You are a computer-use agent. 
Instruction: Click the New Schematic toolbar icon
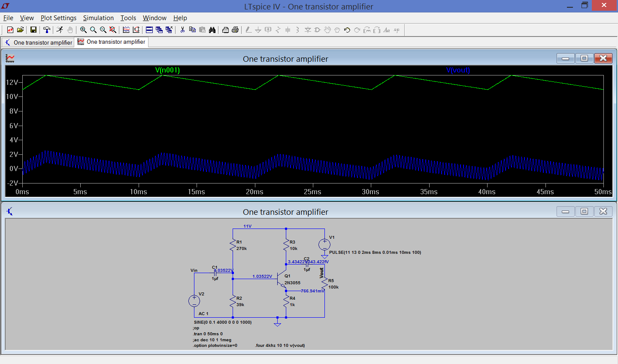[10, 30]
